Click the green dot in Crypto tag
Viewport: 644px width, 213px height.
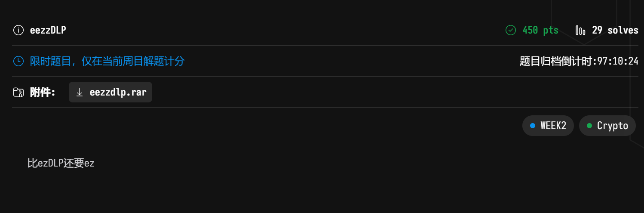coord(589,126)
